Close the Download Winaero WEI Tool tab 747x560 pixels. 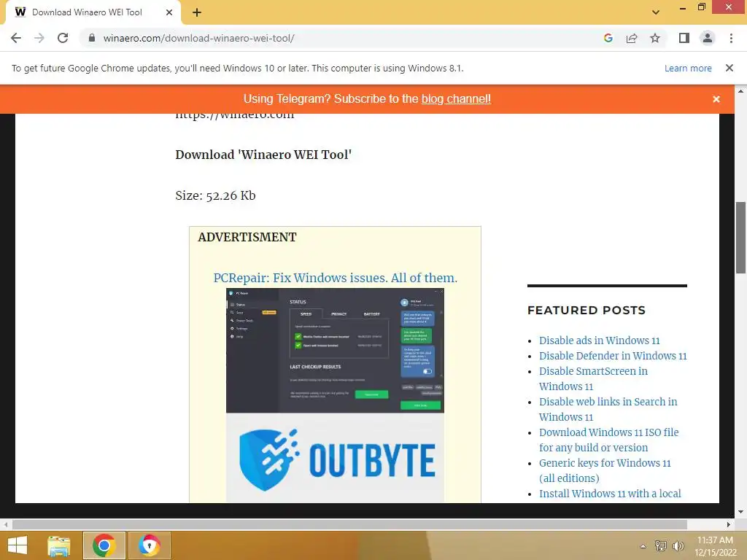[x=169, y=12]
